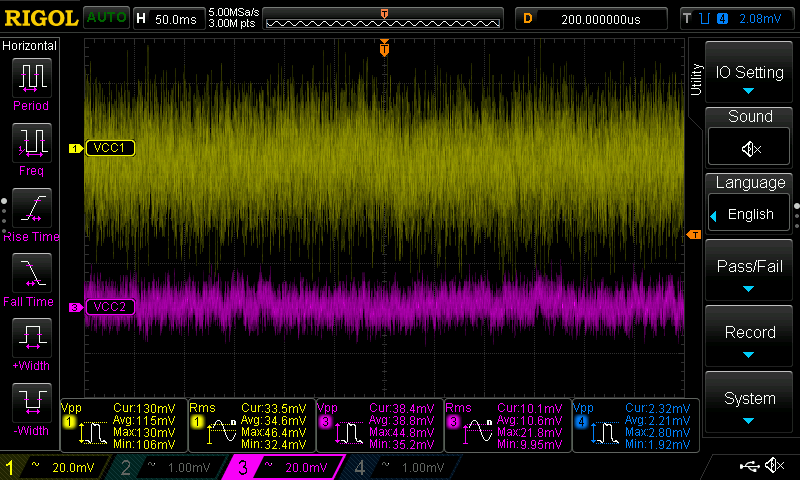Select the Period measurement icon
The height and width of the screenshot is (480, 800).
click(32, 77)
